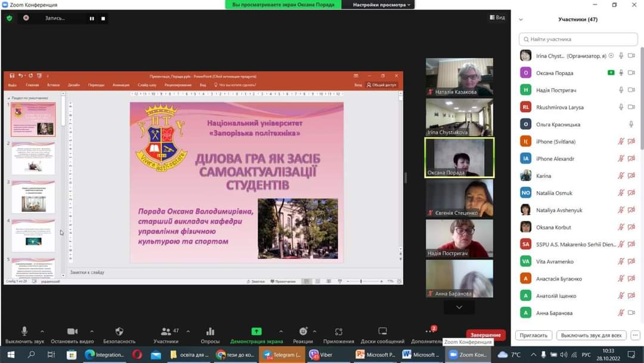
Task: Open the Participants (Участники) icon
Action: [166, 331]
